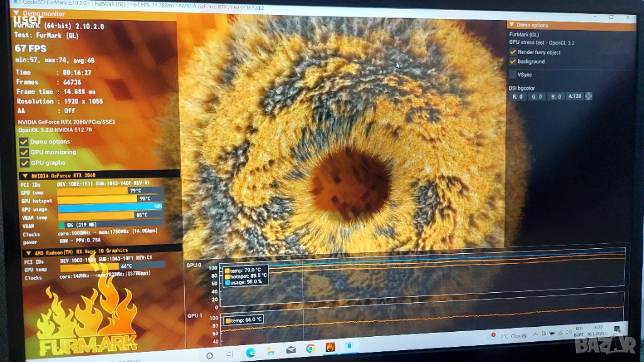Disable the GPU graphs checkbox
Screen dimensions: 644x362
tap(24, 162)
